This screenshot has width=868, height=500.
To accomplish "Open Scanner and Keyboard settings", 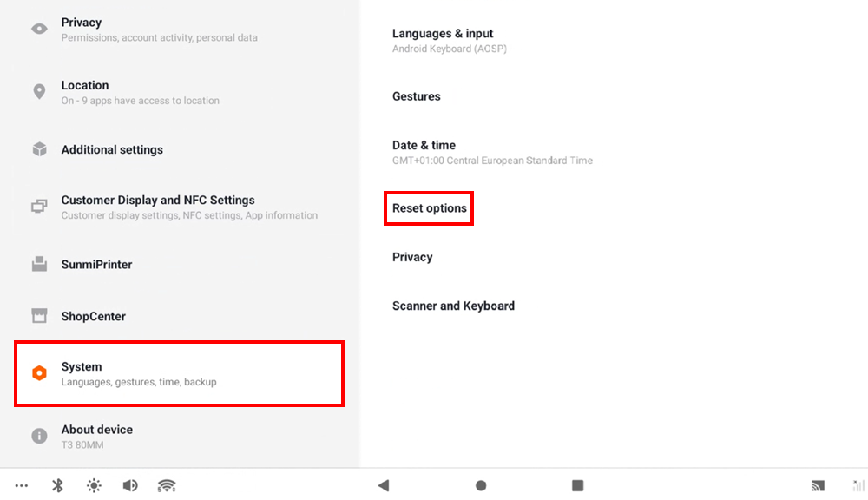I will pos(453,306).
